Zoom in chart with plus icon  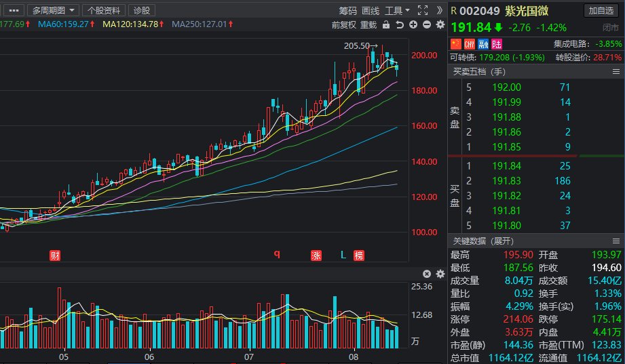413,24
